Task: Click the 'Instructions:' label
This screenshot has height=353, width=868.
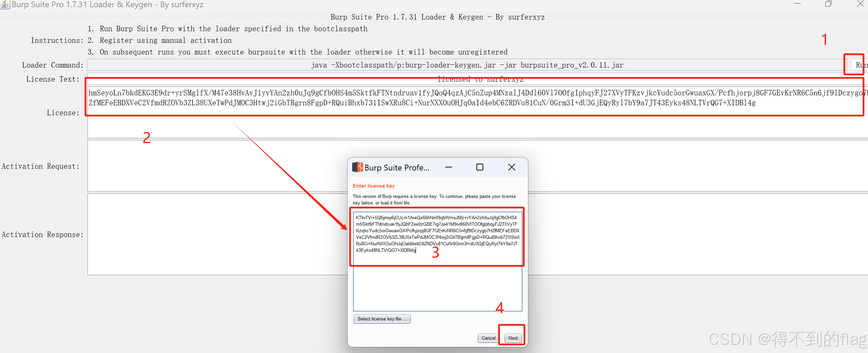Action: coord(57,40)
